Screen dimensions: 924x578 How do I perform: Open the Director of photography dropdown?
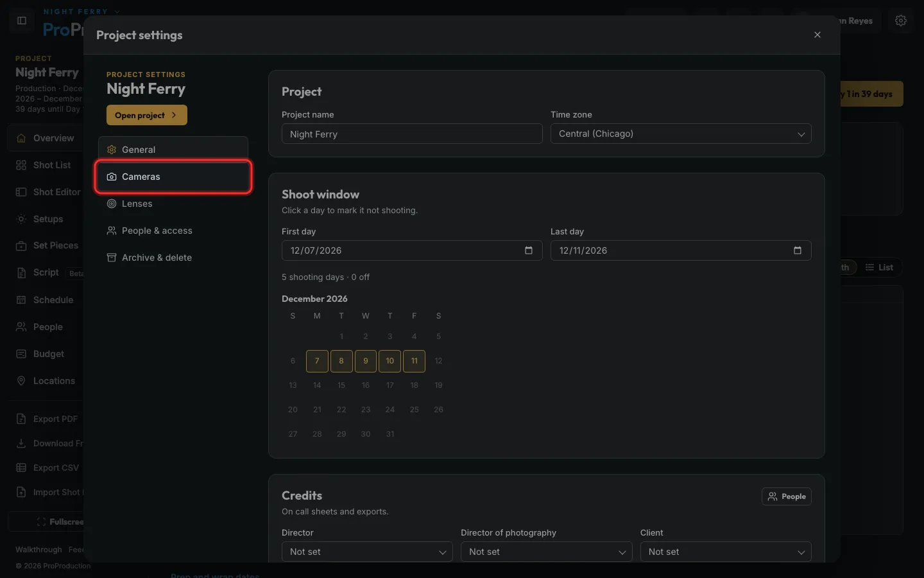pos(547,552)
